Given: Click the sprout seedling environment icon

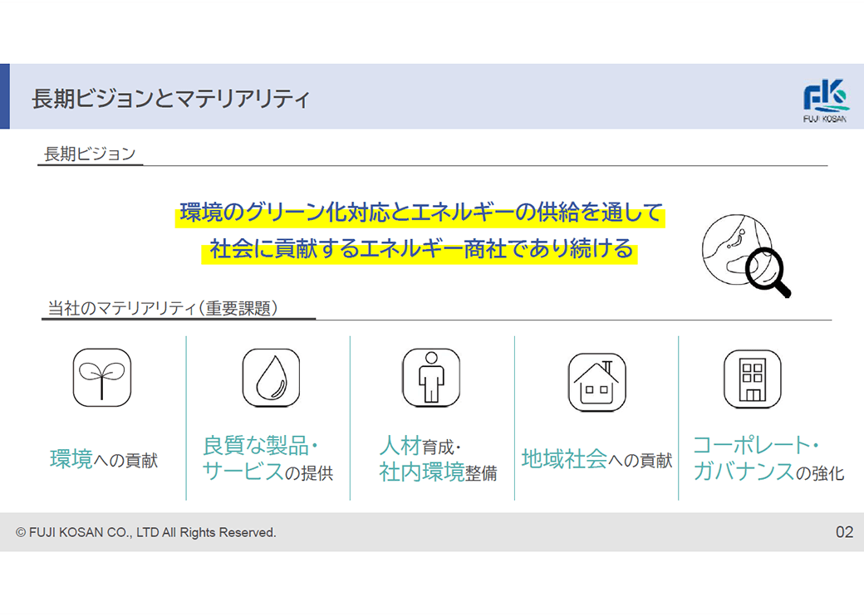Looking at the screenshot, I should (x=102, y=378).
